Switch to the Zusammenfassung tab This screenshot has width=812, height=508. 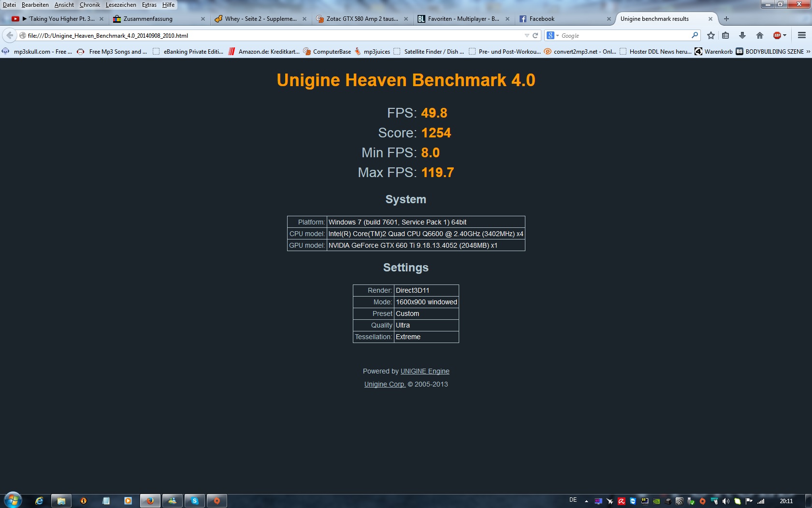tap(159, 19)
